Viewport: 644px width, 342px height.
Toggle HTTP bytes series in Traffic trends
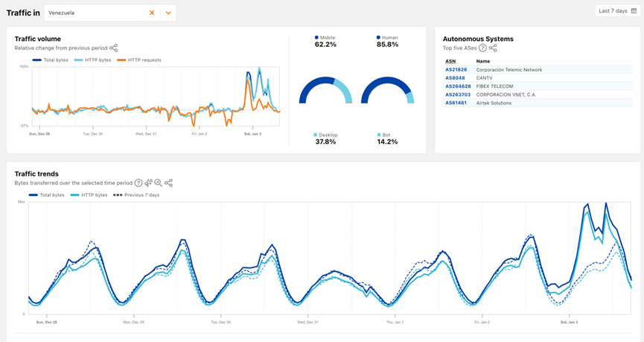click(x=89, y=194)
